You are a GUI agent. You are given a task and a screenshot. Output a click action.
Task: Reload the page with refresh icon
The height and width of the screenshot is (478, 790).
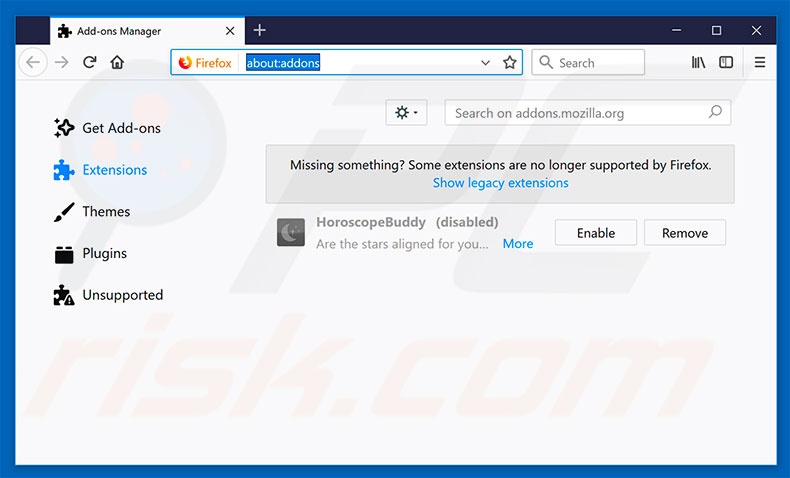coord(89,62)
